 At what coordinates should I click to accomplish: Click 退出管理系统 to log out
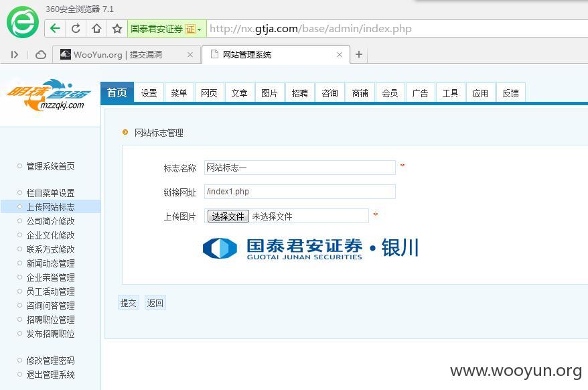pos(50,375)
